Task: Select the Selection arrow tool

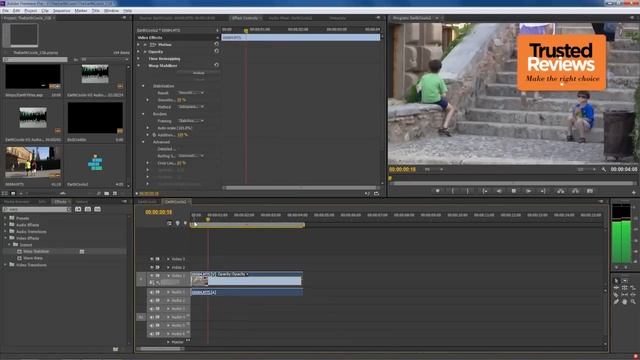Action: (616, 281)
